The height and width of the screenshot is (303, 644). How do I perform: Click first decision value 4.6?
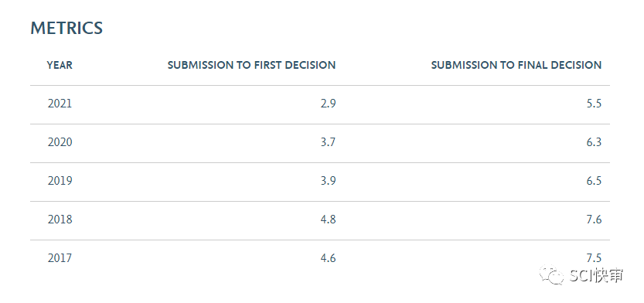point(328,258)
